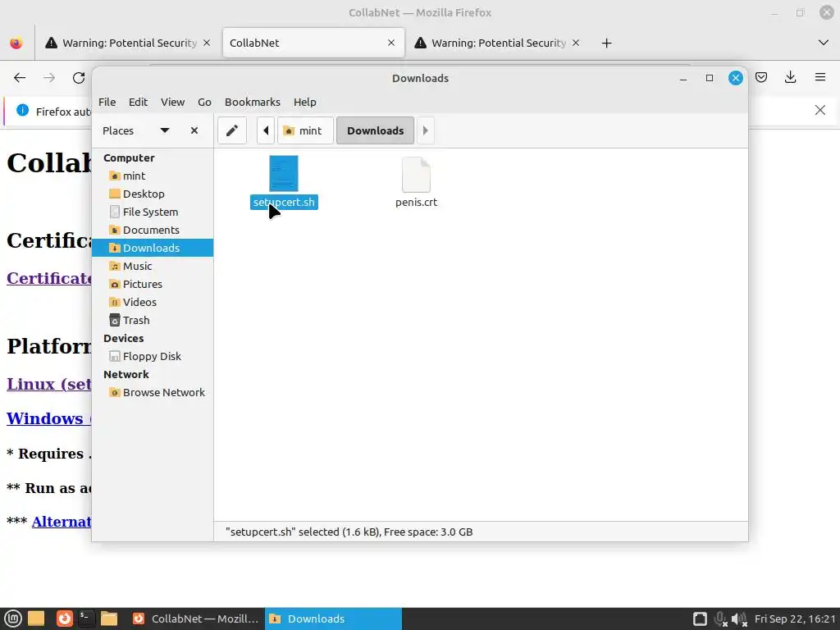The image size is (840, 630).
Task: Click the muted microphone tray icon
Action: click(720, 619)
